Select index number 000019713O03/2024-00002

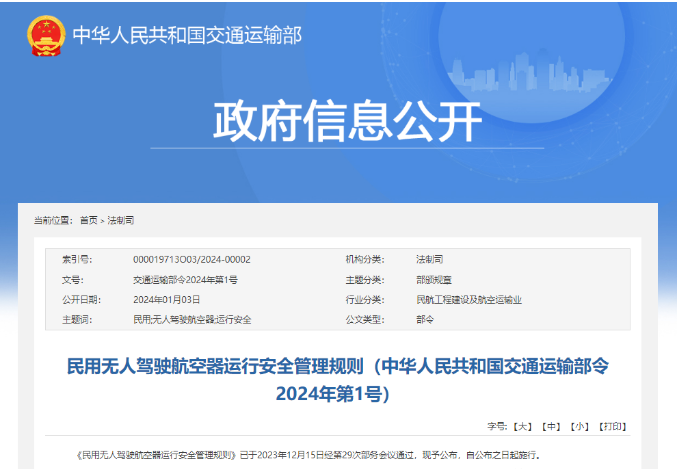coord(192,259)
